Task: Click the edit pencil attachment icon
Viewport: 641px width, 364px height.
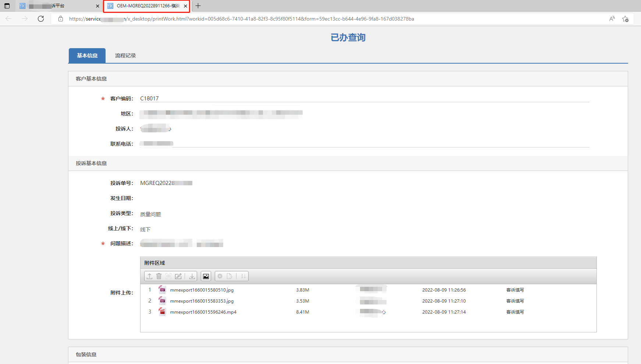Action: (x=178, y=276)
